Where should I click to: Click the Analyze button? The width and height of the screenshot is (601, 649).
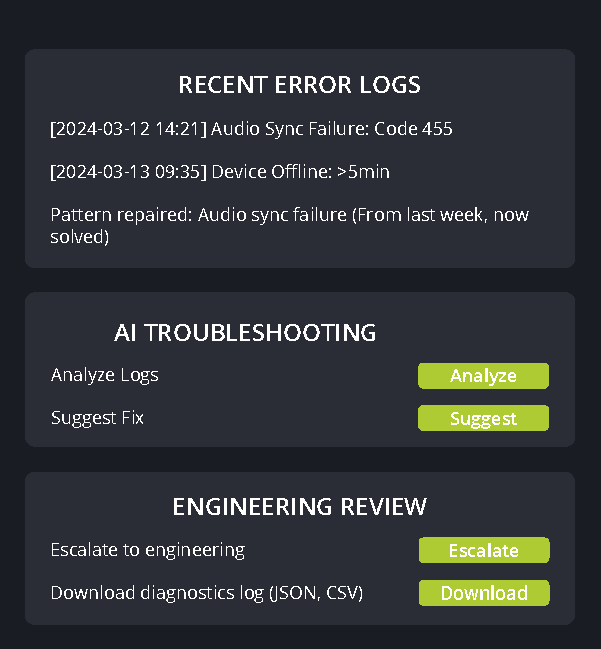click(x=483, y=376)
